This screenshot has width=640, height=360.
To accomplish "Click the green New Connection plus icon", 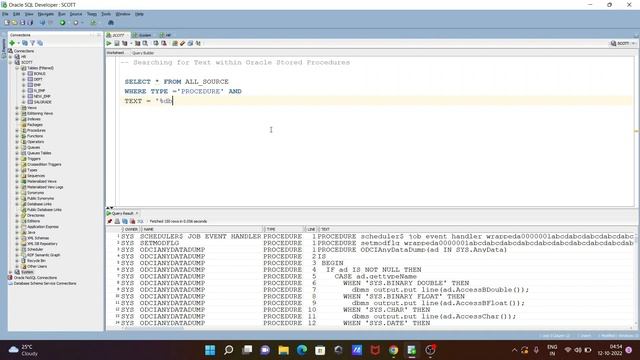I will [12, 43].
